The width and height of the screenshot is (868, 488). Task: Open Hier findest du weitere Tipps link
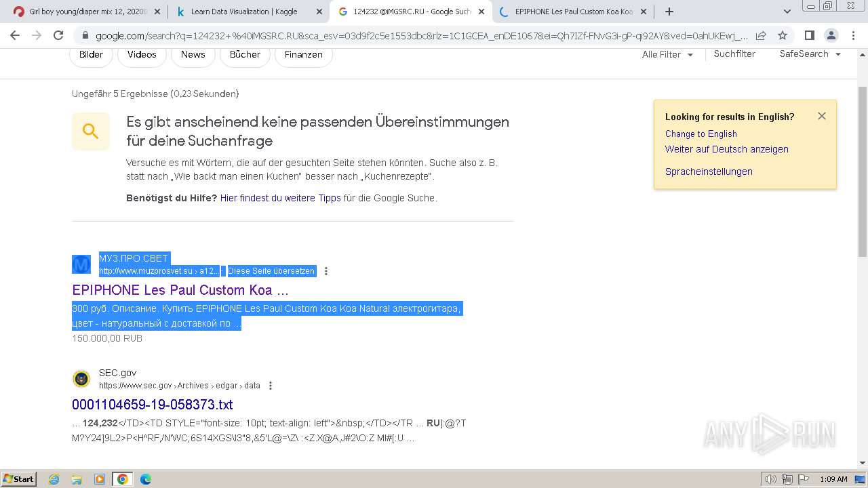tap(280, 198)
